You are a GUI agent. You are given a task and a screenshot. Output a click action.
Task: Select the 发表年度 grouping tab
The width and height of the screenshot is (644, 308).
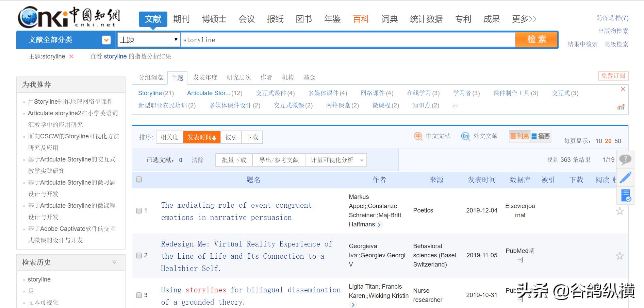205,78
